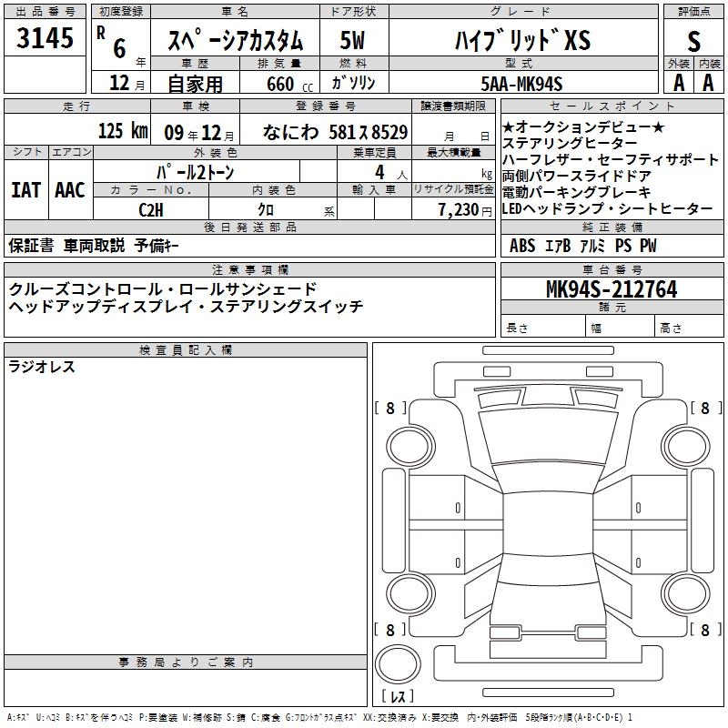
Task: Click notes line クルーズコントロール・ロールサンシェード
Action: click(x=163, y=288)
